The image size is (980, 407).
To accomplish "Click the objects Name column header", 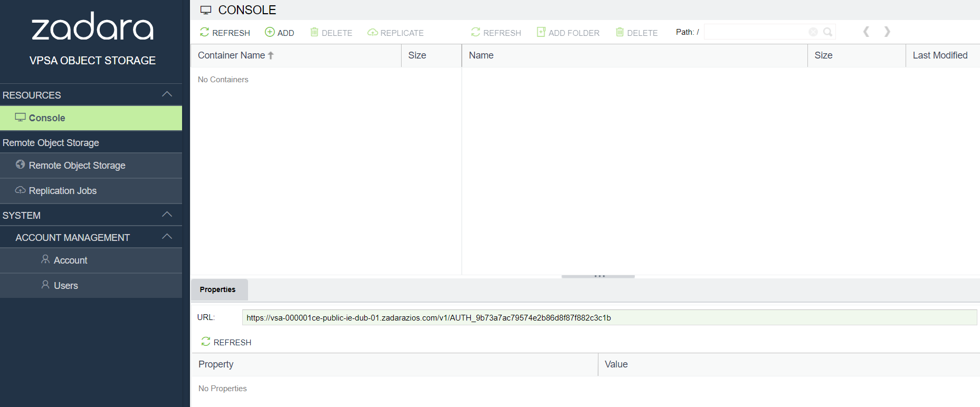I will 635,55.
